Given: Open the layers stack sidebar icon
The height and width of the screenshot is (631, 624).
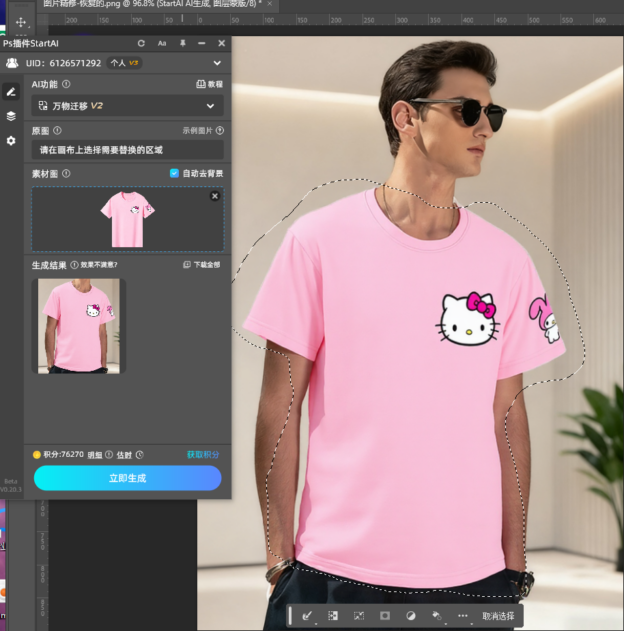Looking at the screenshot, I should tap(11, 116).
